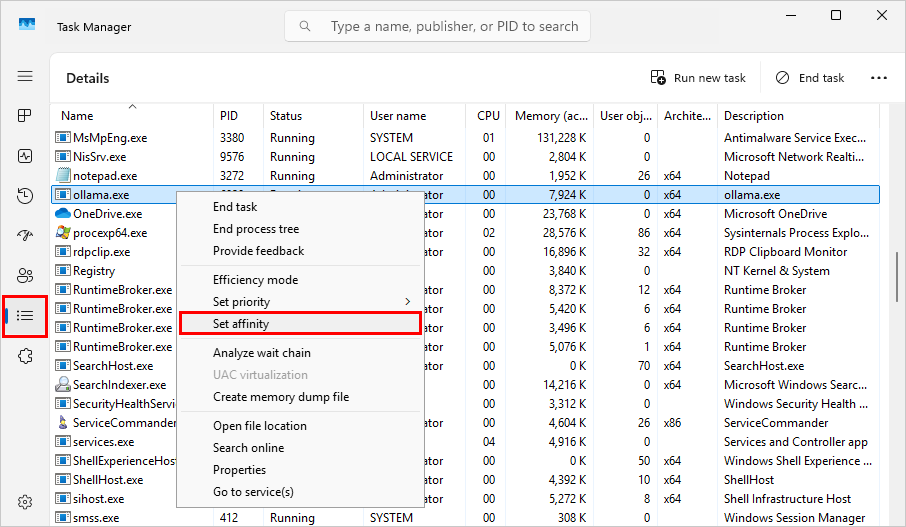906x527 pixels.
Task: Open the Users page in sidebar
Action: tap(25, 276)
